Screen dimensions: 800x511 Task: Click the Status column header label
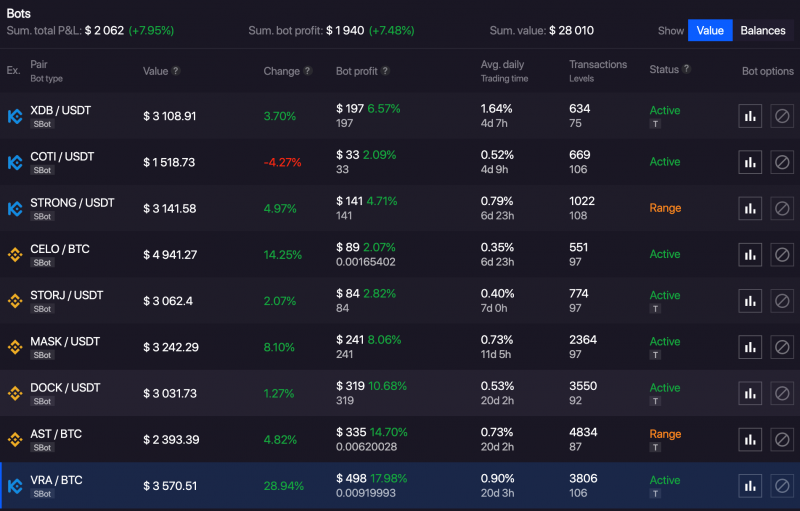(x=664, y=69)
